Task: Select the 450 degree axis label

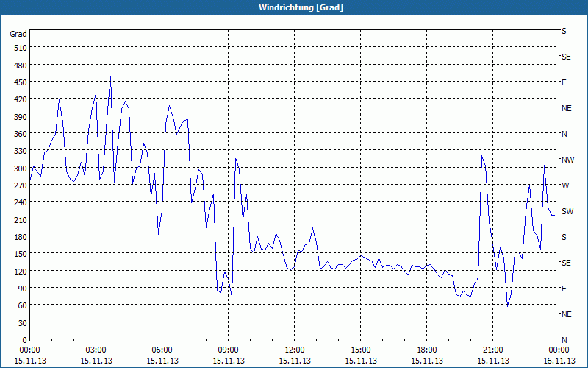Action: (x=21, y=82)
